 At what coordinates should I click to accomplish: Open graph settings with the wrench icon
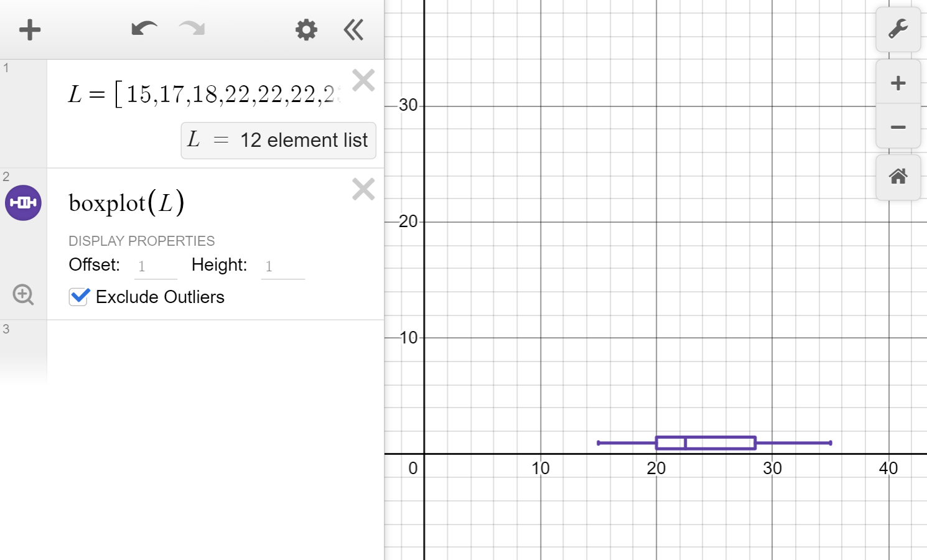(x=898, y=29)
